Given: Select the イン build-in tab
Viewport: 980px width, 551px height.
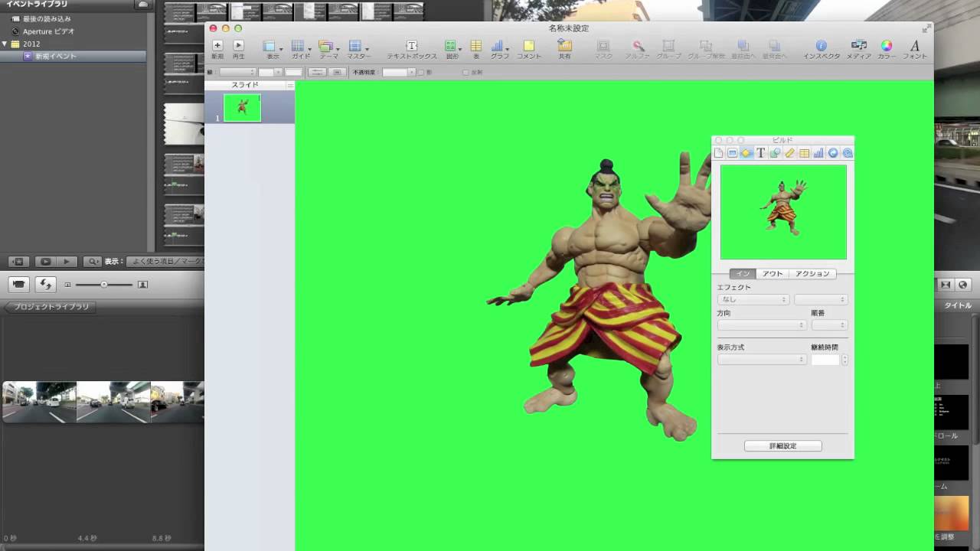Looking at the screenshot, I should click(x=743, y=273).
